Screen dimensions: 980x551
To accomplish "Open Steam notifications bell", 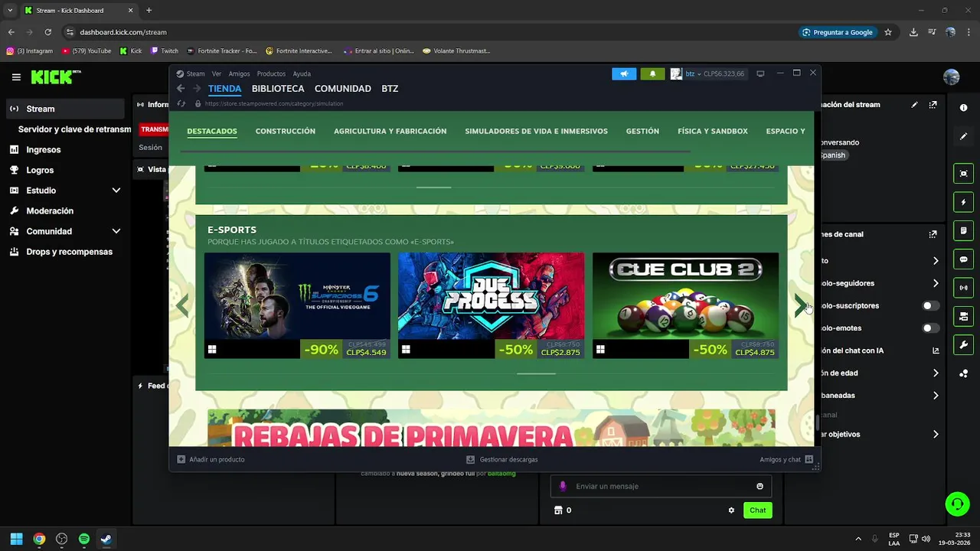I will 652,73.
